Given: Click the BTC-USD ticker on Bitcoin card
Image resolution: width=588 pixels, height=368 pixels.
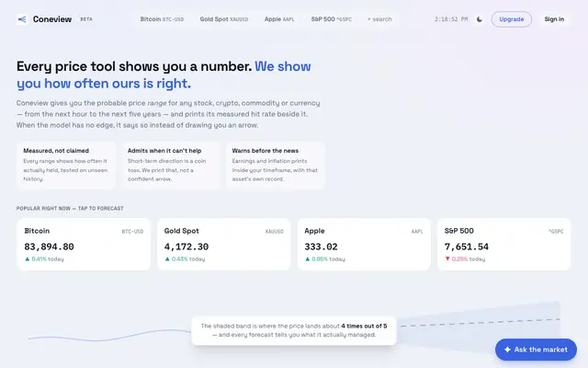Looking at the screenshot, I should (x=132, y=231).
